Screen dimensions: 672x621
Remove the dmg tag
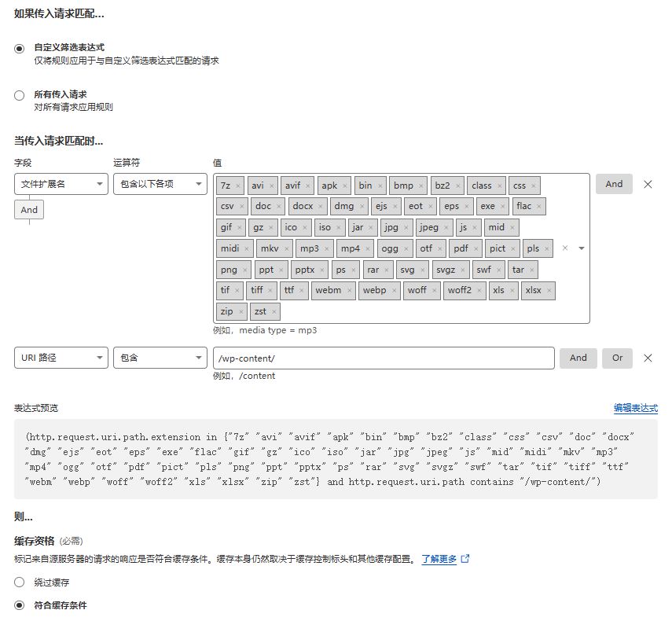pyautogui.click(x=362, y=207)
